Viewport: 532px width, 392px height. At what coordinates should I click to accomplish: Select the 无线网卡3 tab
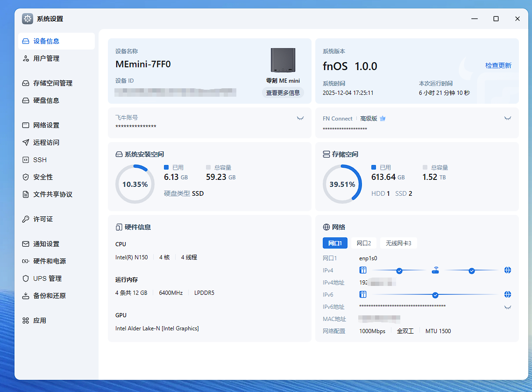click(398, 243)
